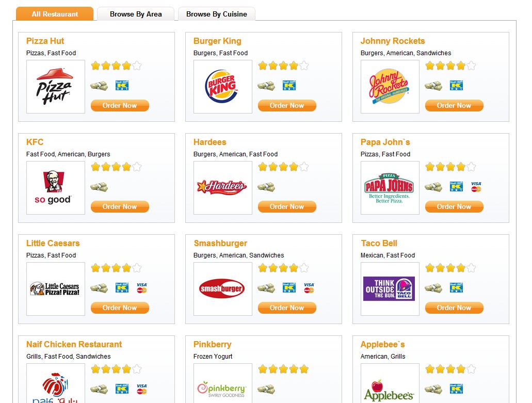Open the Applebee`s restaurant name link
The image size is (532, 403).
(x=382, y=344)
